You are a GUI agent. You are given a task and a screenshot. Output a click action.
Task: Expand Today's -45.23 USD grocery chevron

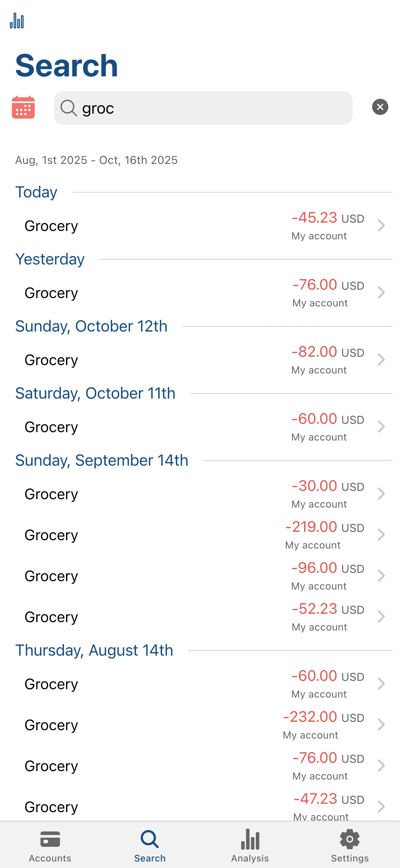coord(381,225)
